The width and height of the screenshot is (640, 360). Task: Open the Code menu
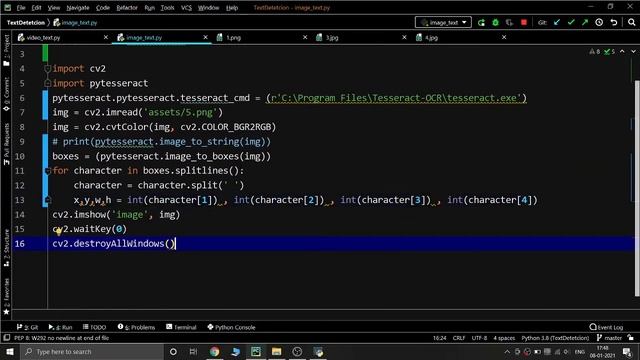[102, 8]
